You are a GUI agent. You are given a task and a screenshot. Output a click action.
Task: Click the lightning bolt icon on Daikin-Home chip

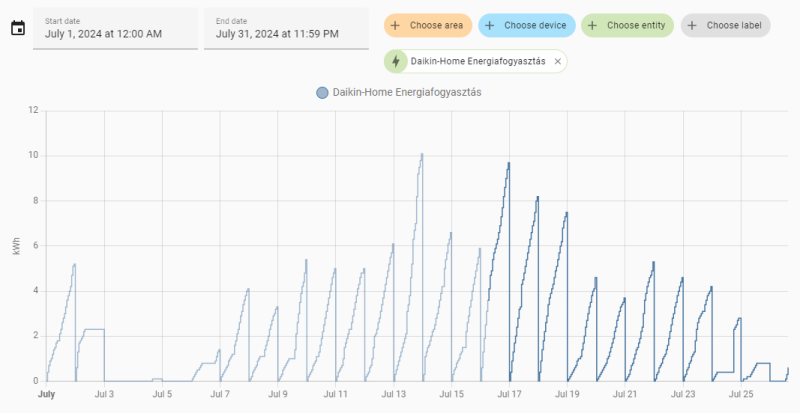[x=397, y=61]
